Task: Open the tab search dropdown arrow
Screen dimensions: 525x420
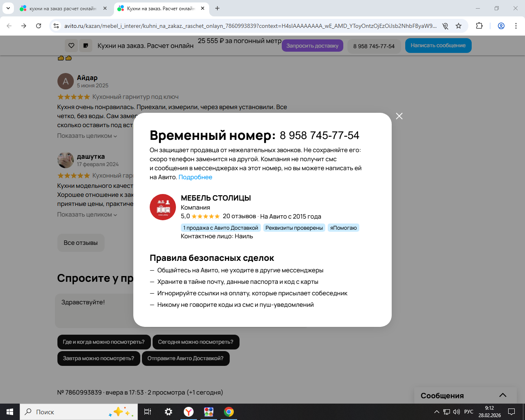Action: (8, 8)
